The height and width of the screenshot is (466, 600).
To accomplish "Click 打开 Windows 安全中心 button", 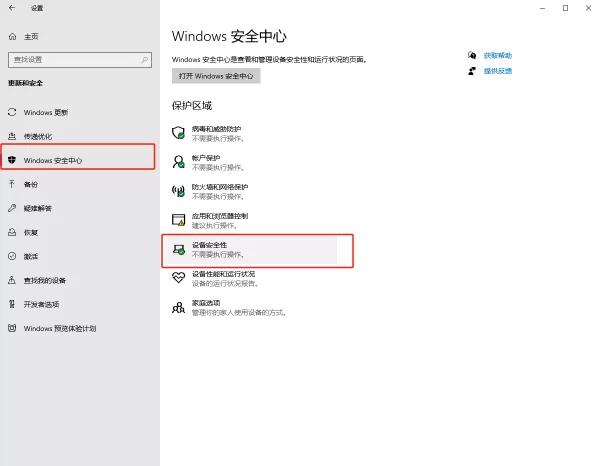I will coord(216,76).
